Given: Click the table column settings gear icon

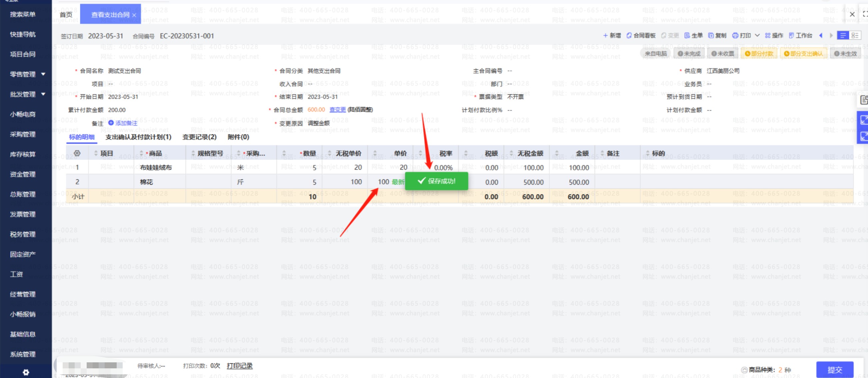Looking at the screenshot, I should click(x=77, y=153).
